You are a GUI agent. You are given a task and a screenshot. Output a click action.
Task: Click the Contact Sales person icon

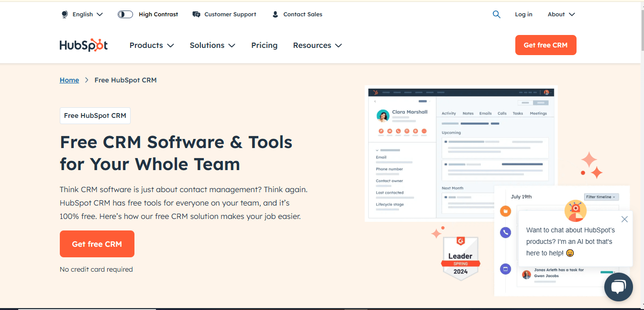275,14
